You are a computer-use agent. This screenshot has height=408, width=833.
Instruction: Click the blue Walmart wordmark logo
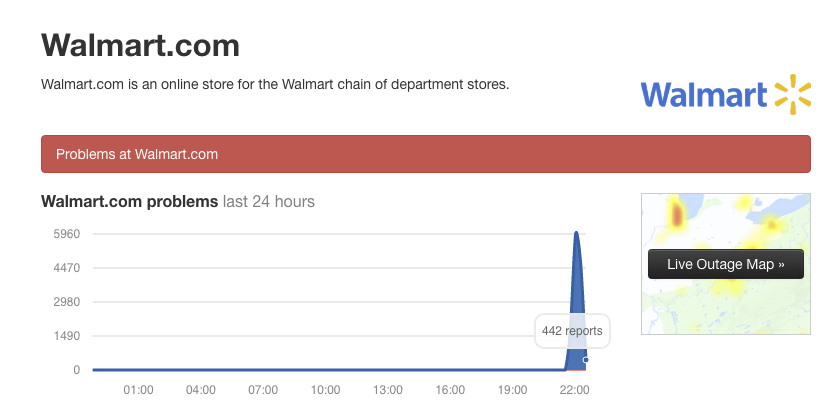pyautogui.click(x=705, y=94)
